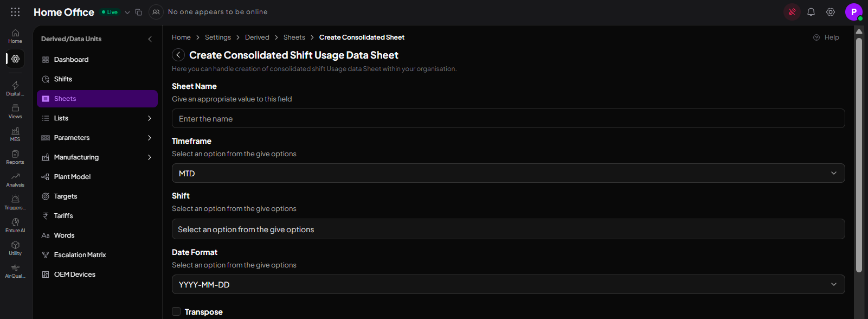868x319 pixels.
Task: Select Sheets in the sidebar
Action: [x=97, y=99]
